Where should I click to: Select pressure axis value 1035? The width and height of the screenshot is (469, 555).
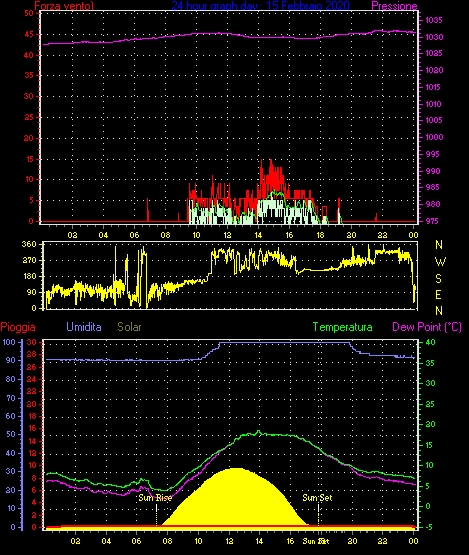(434, 20)
